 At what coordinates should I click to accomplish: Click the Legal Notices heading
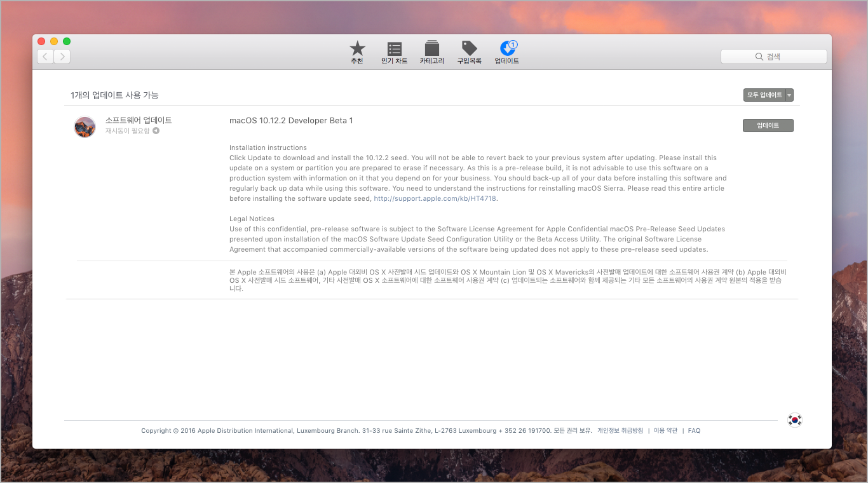pyautogui.click(x=252, y=219)
